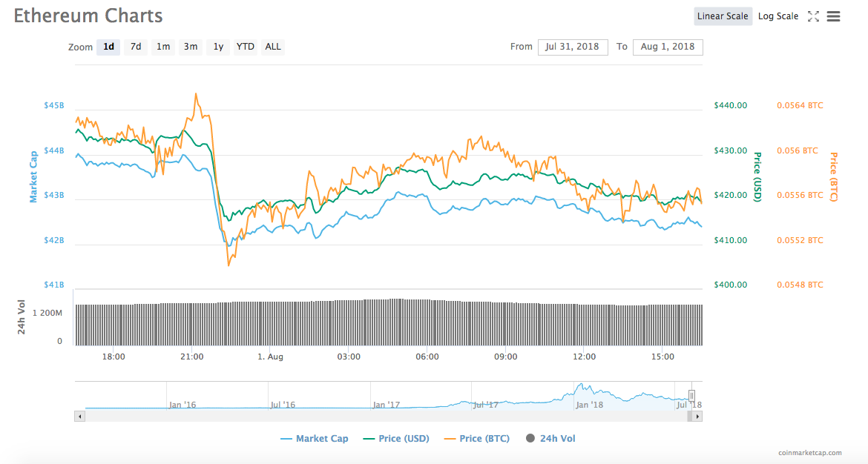
Task: Click the vertical Market Cap axis title
Action: point(33,176)
